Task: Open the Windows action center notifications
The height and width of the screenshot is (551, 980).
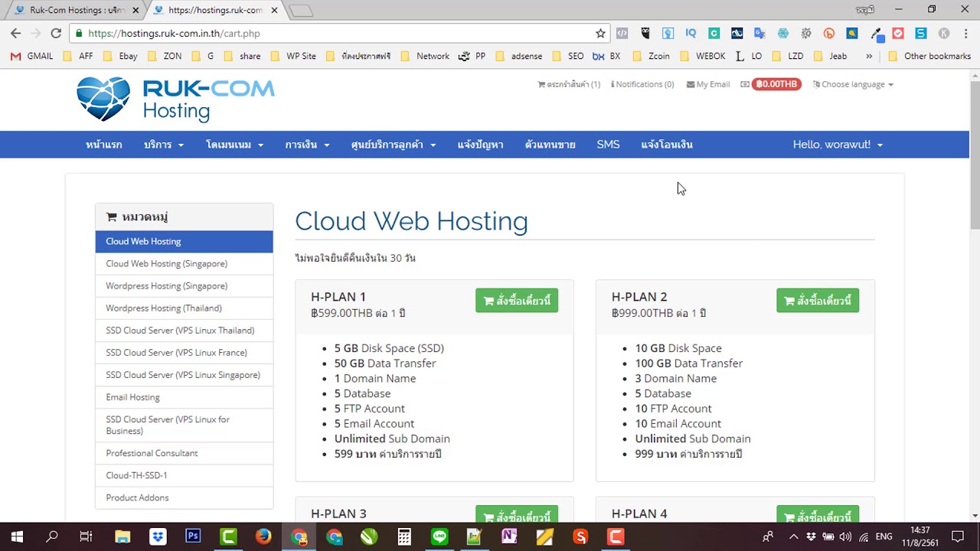Action: (957, 536)
